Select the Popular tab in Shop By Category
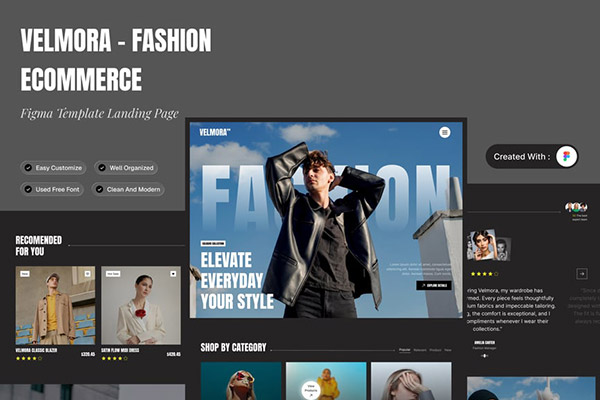600x400 pixels. pos(404,350)
